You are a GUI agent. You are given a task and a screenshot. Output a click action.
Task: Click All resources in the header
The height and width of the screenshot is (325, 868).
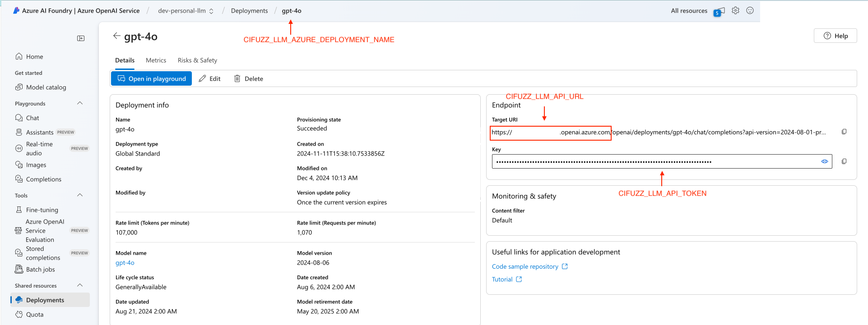tap(689, 11)
